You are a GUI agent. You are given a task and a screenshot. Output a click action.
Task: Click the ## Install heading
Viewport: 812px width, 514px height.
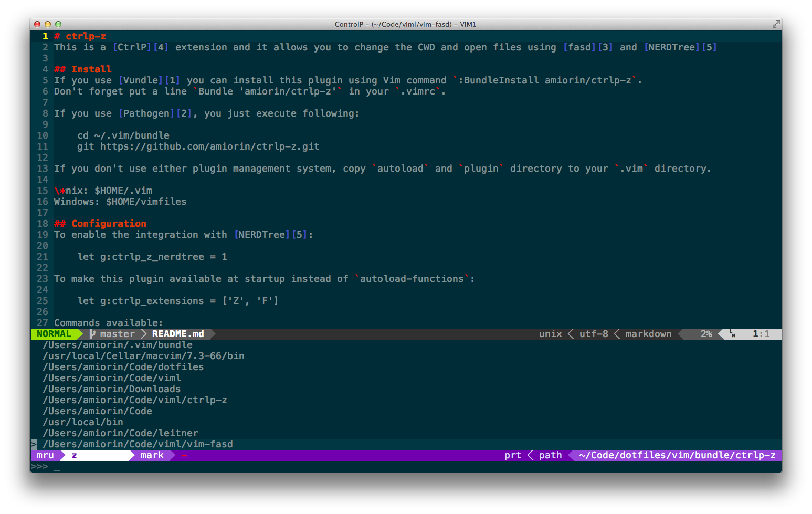pos(83,69)
